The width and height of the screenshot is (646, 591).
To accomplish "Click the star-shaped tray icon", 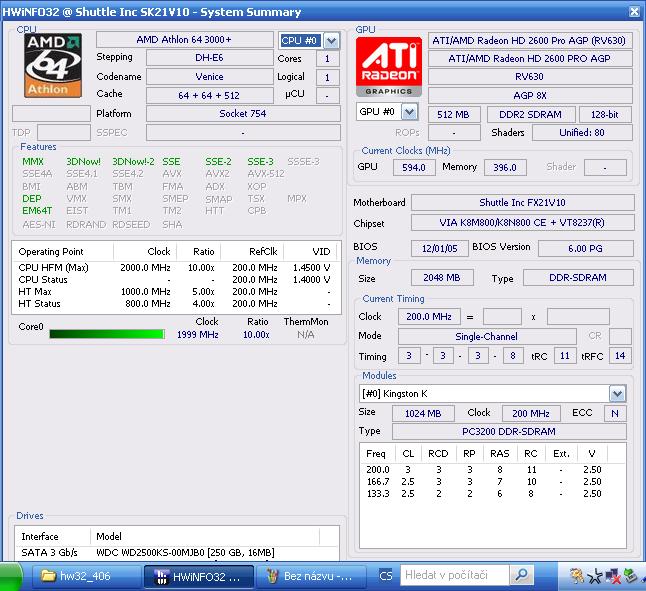I will tap(595, 576).
